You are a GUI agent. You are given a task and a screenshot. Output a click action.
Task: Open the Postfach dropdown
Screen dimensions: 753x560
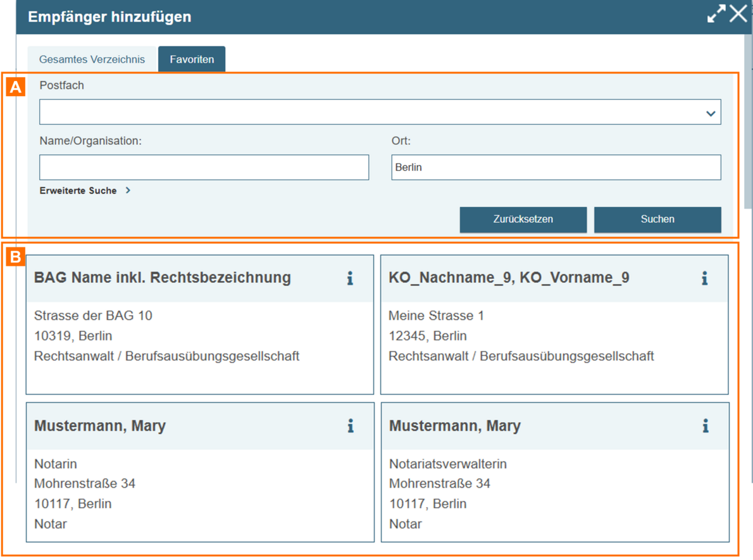point(380,113)
